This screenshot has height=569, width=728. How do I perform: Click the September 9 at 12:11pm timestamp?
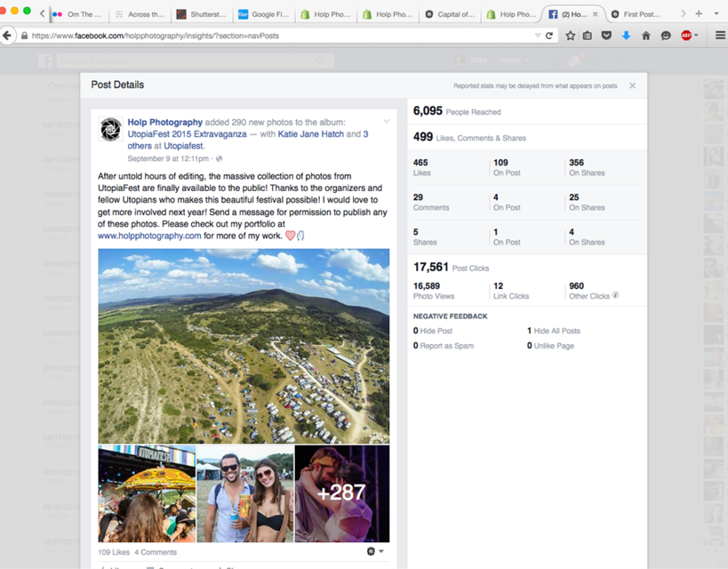(x=168, y=159)
